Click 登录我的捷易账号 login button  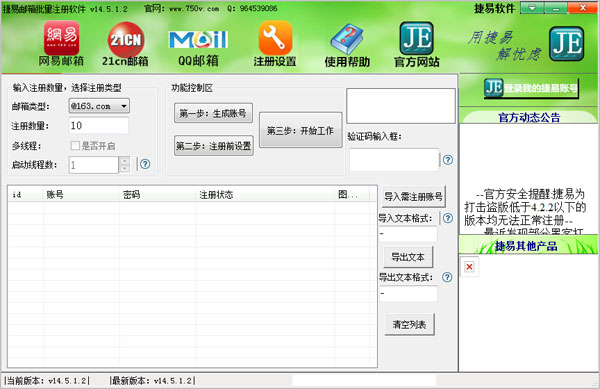531,88
